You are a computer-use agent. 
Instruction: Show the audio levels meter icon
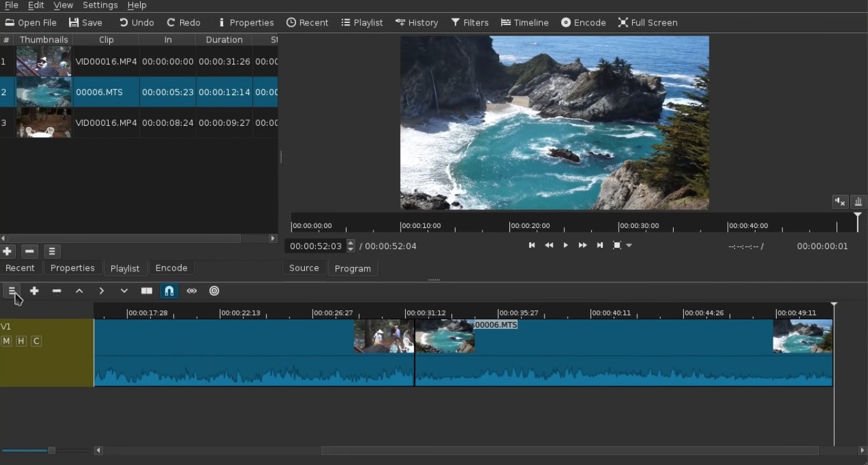(x=858, y=202)
